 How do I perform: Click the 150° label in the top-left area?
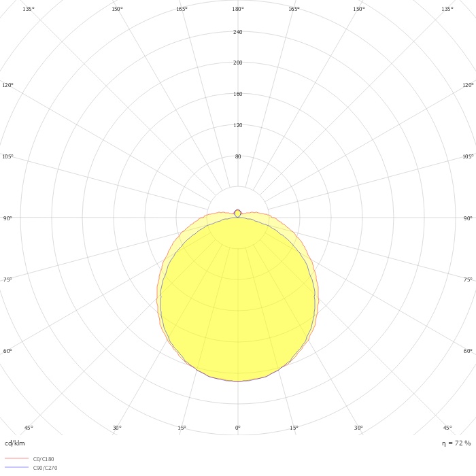(x=117, y=9)
